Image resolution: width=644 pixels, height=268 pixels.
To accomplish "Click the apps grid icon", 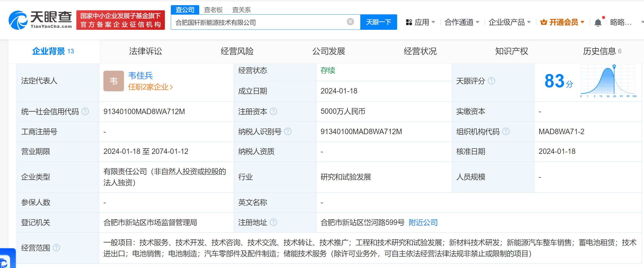I will [x=409, y=22].
